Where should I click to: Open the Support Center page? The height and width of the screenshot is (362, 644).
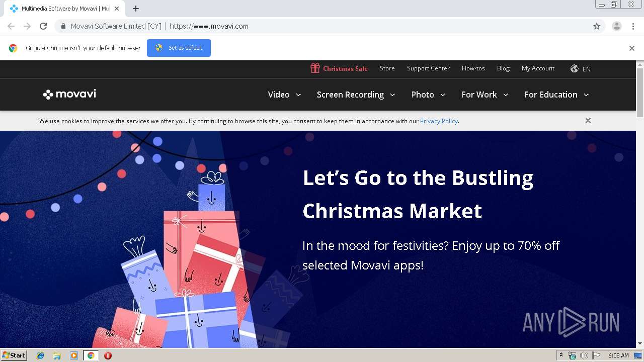click(x=428, y=68)
